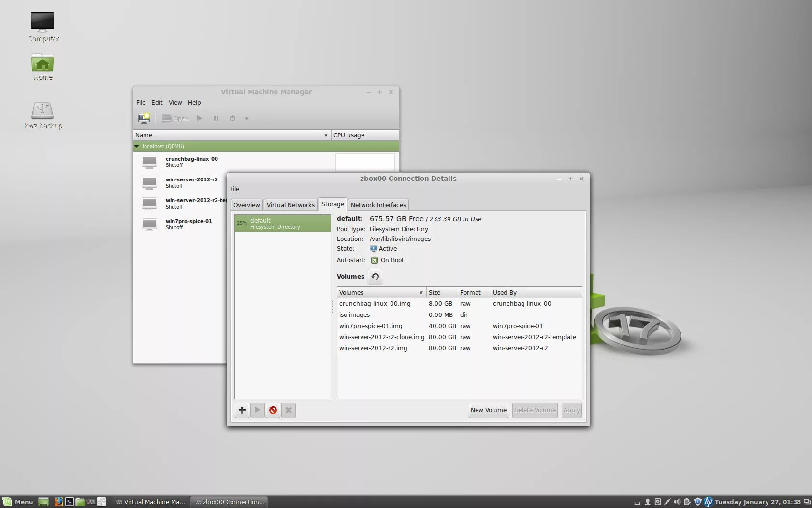Open File menu in Virtual Machine Manager
The width and height of the screenshot is (812, 508).
pos(141,103)
